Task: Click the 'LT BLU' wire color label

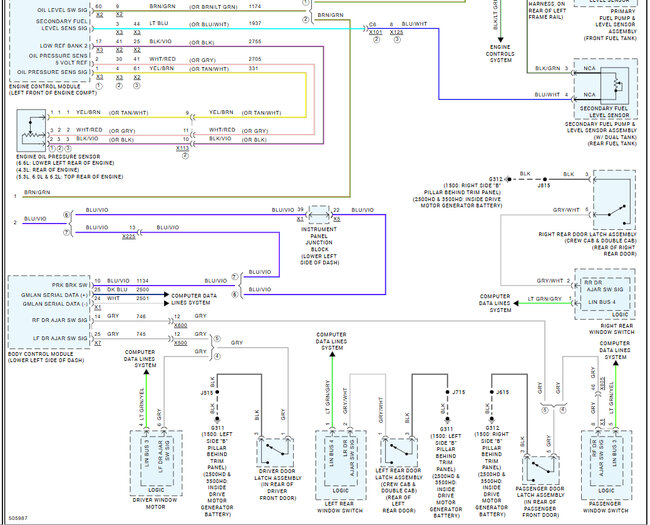Action: tap(159, 24)
